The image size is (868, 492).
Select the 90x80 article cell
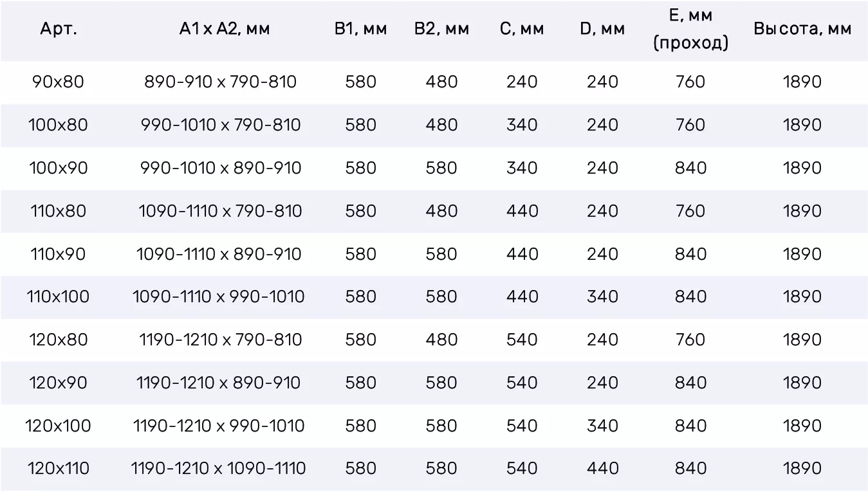click(58, 82)
